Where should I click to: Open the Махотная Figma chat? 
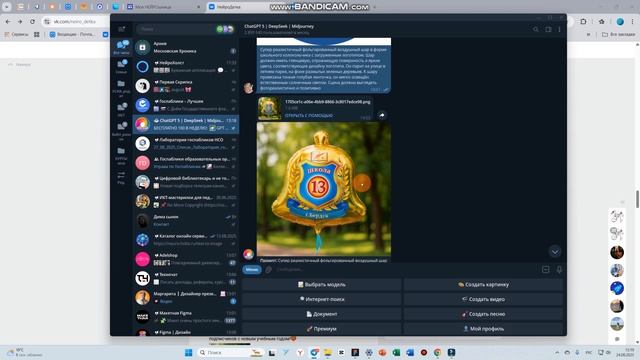click(x=186, y=316)
